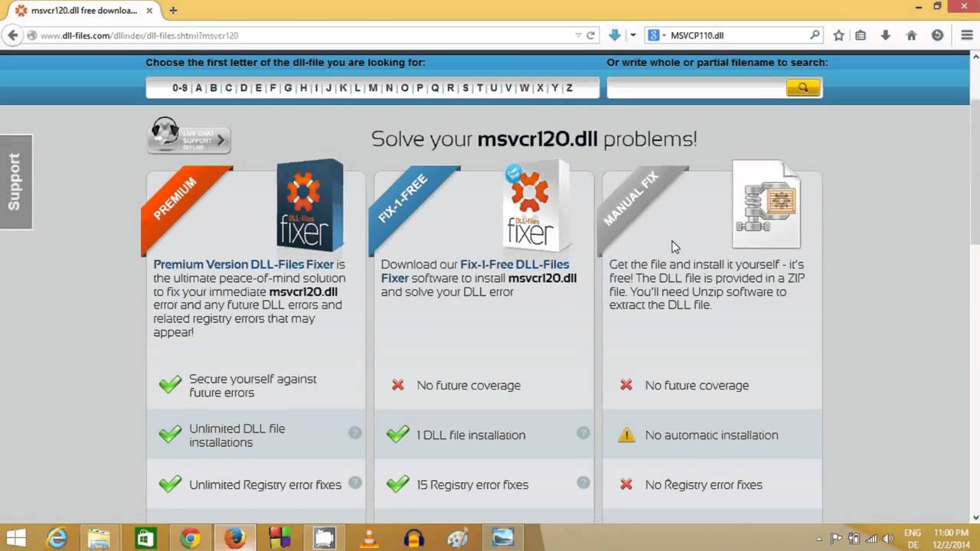This screenshot has width=980, height=551.
Task: Browse dll files starting with letter M
Action: (373, 88)
